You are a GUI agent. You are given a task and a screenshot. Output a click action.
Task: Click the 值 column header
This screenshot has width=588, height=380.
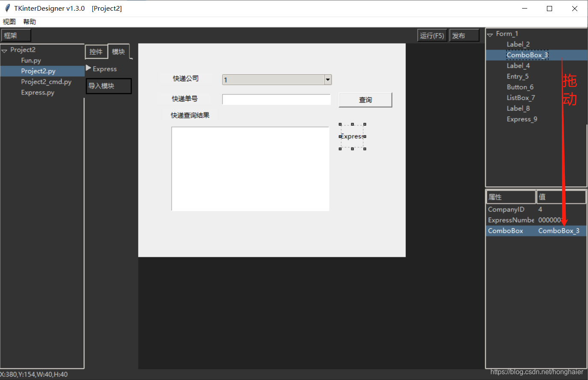(x=561, y=197)
